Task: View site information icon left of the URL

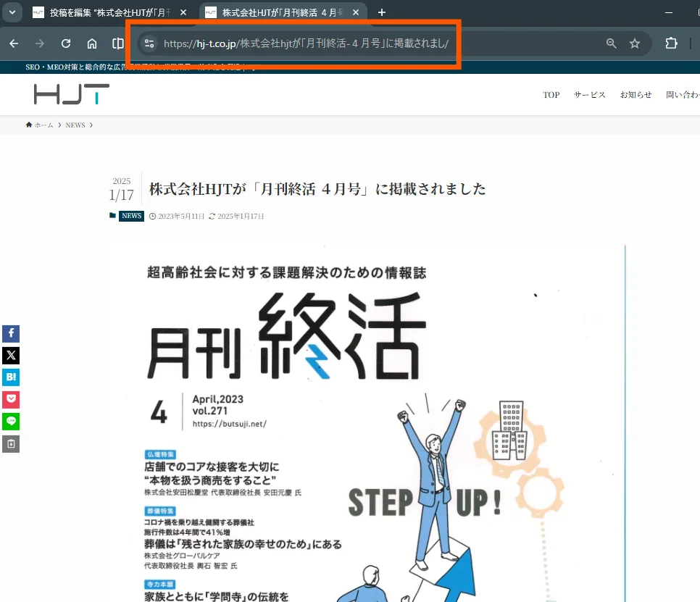Action: [149, 43]
